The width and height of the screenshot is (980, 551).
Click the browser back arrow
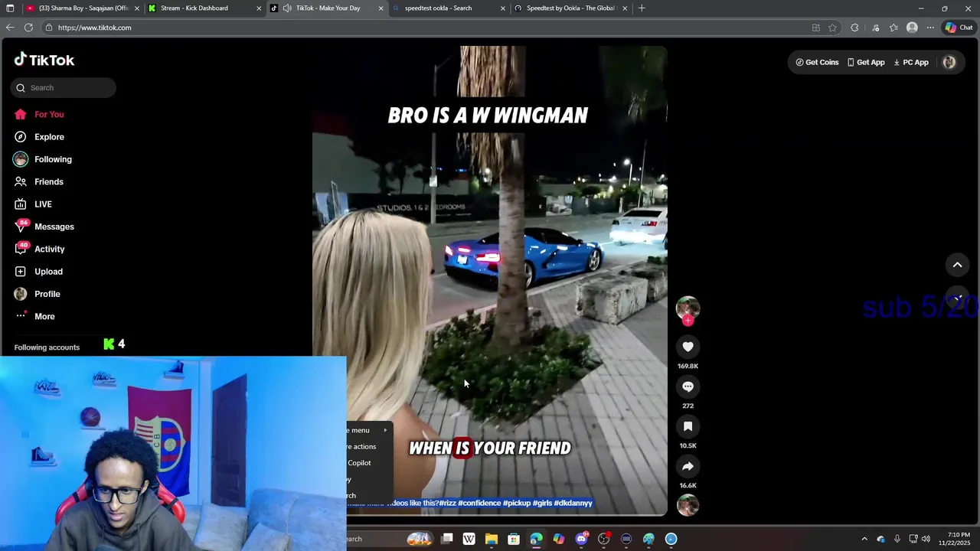click(x=10, y=28)
